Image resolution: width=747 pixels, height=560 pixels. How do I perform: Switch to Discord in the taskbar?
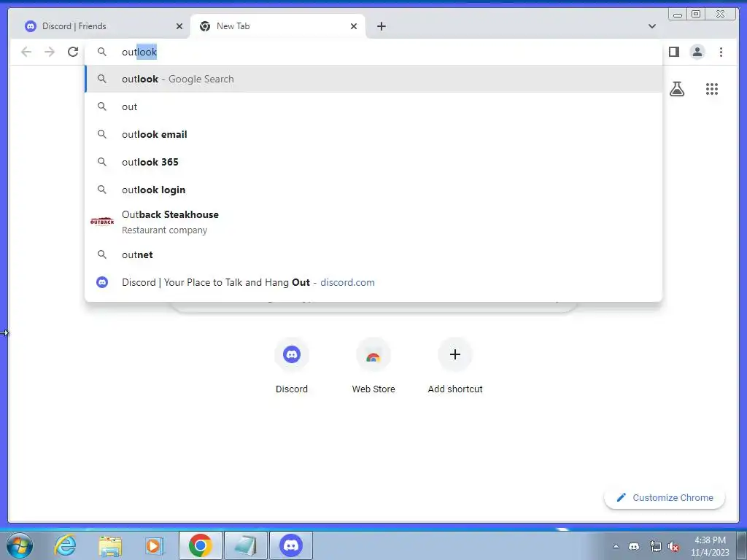tap(291, 545)
